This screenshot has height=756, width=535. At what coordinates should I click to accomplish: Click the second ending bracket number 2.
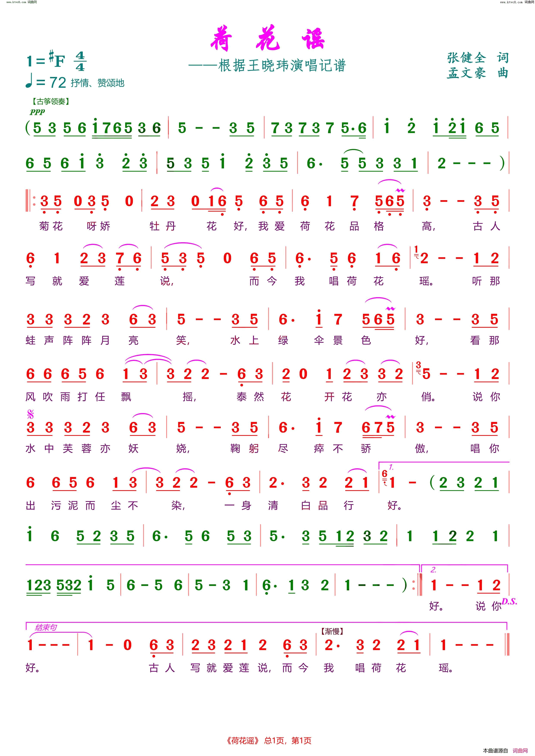[x=434, y=569]
